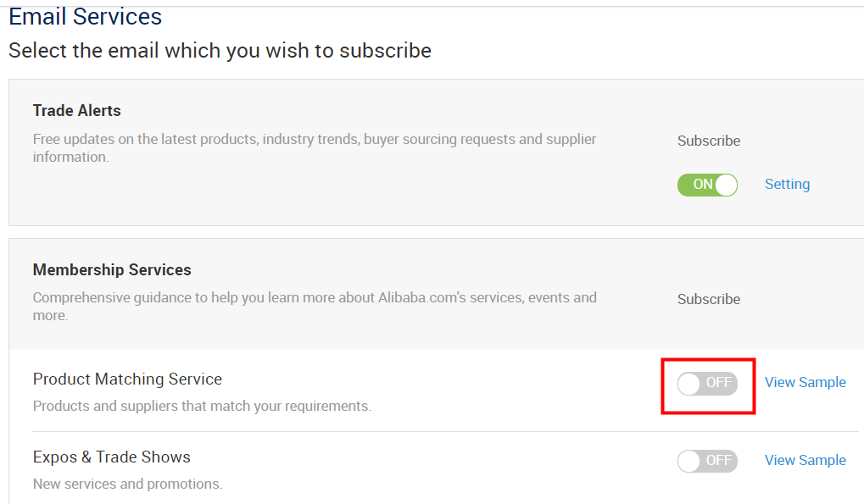Click the white knob of the green ON switch
This screenshot has width=864, height=504.
726,185
